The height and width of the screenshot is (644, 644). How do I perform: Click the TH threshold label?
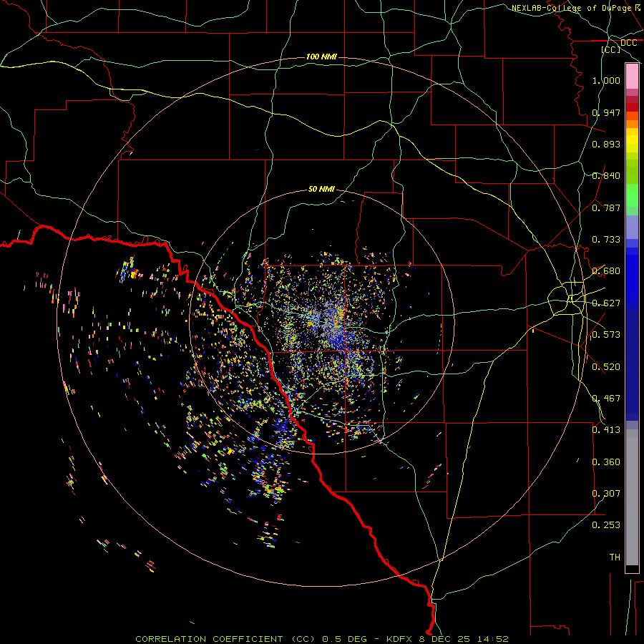tap(615, 557)
